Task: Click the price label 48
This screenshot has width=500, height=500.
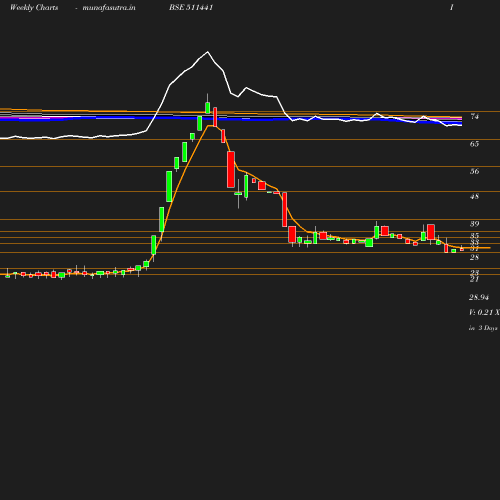Action: 474,196
